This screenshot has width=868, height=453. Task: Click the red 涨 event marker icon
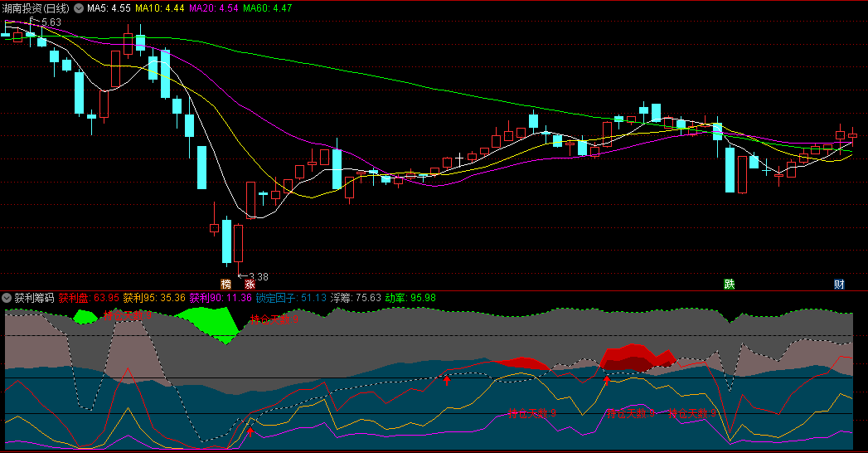pyautogui.click(x=250, y=284)
